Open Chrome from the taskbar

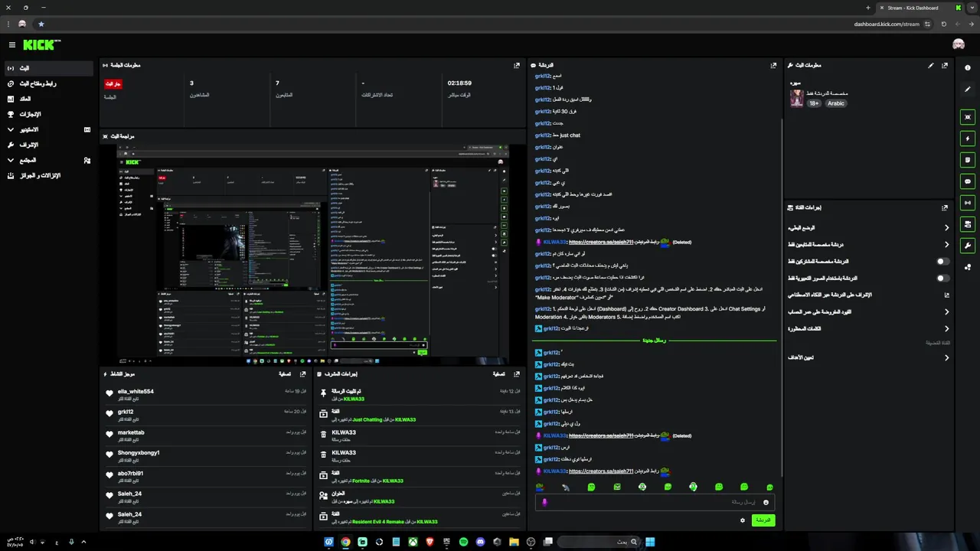coord(345,542)
